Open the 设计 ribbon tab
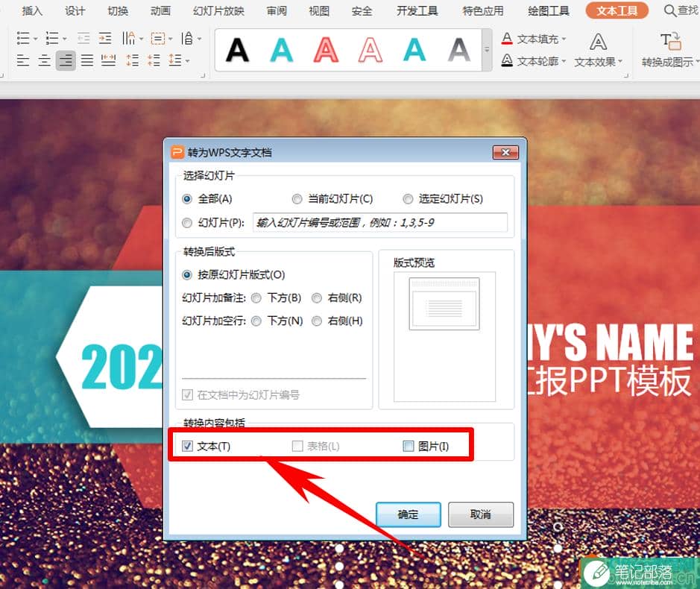Viewport: 700px width, 589px height. (x=75, y=10)
